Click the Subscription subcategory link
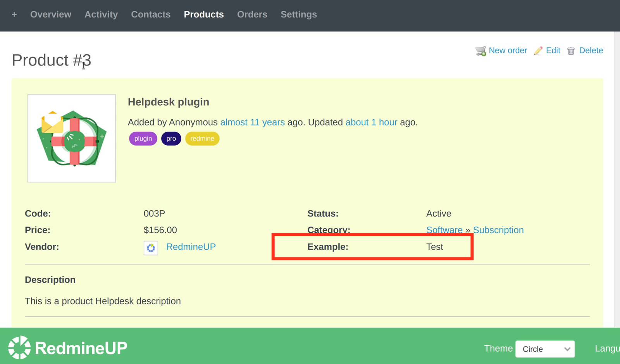This screenshot has width=620, height=364. point(498,230)
